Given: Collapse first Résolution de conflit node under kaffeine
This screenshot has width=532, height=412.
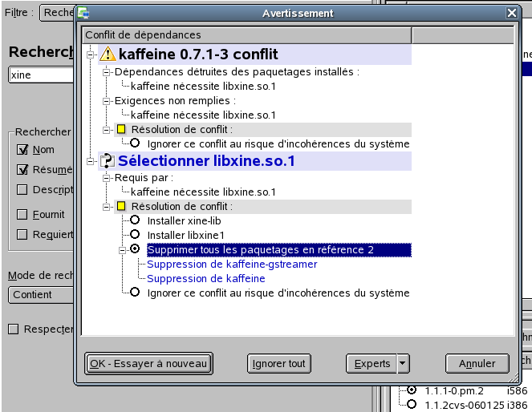Looking at the screenshot, I should [x=106, y=130].
